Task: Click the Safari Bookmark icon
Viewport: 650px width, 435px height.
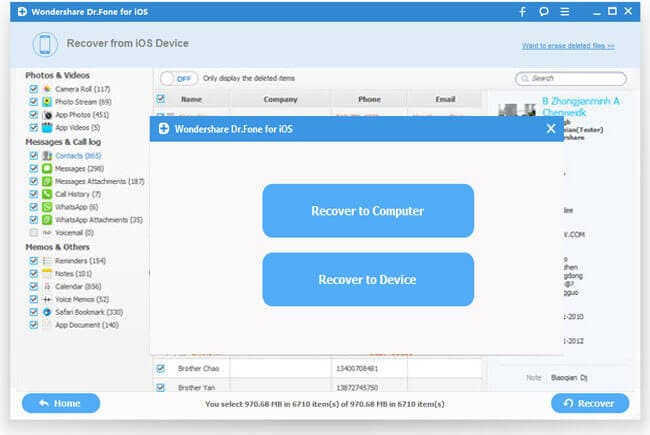Action: pyautogui.click(x=47, y=312)
